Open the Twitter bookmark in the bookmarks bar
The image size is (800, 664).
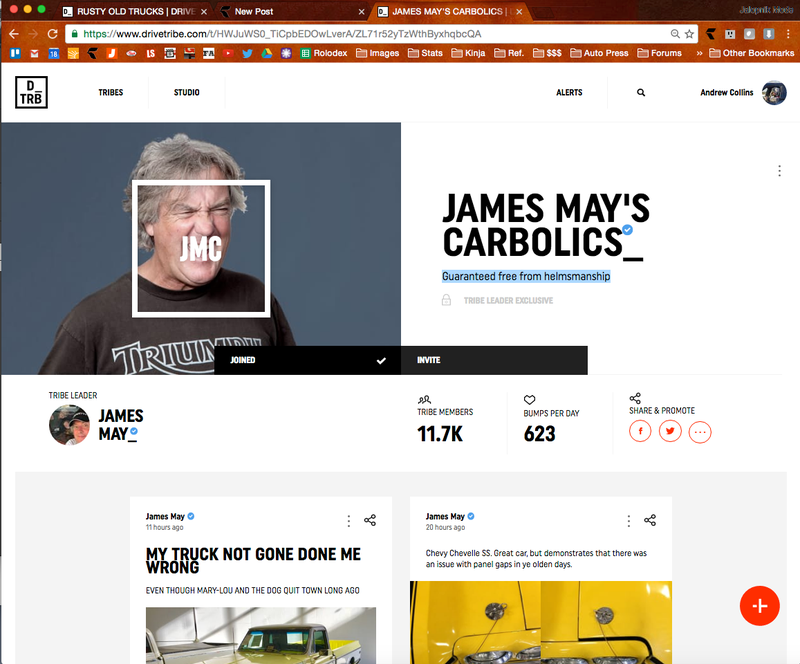tap(247, 53)
